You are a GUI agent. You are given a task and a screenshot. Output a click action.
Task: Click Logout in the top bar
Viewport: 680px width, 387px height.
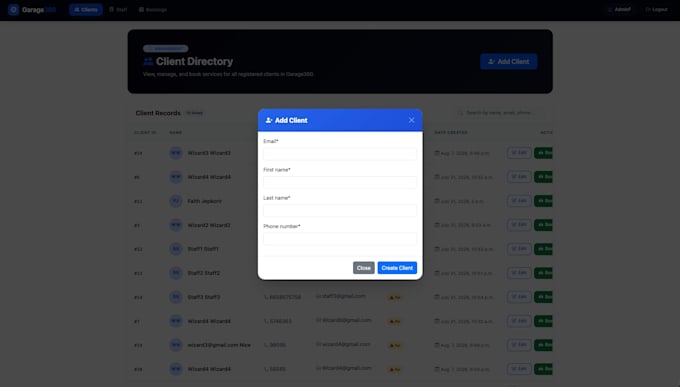pos(656,10)
